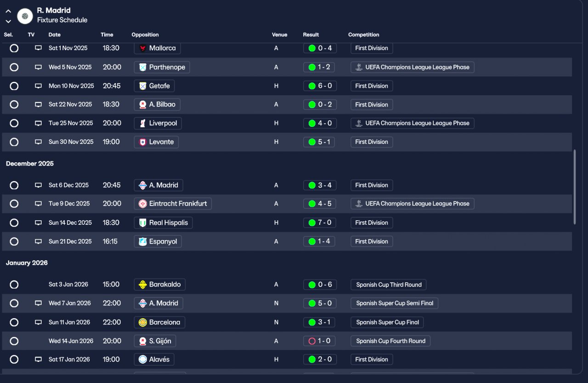
Task: Click the Espanyol club crest
Action: pos(143,241)
